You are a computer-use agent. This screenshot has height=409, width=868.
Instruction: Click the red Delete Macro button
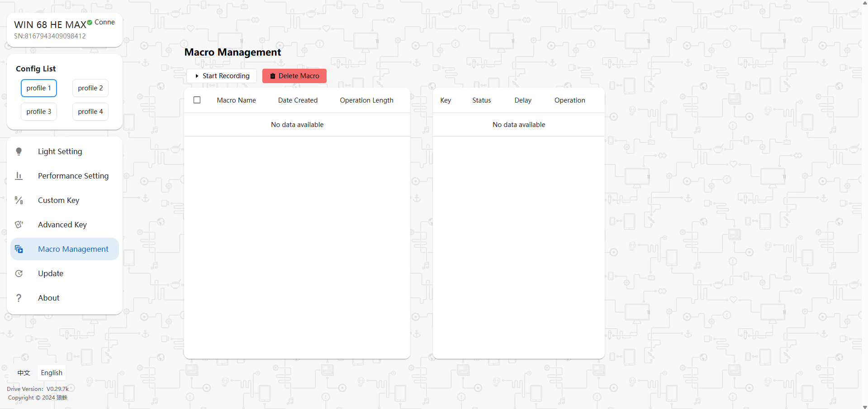(294, 76)
